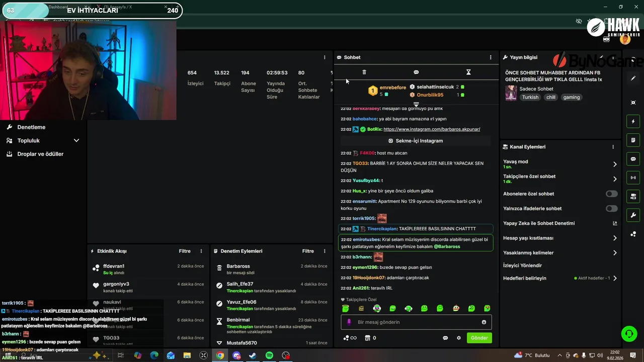644x362 pixels.
Task: Click the three-dots cluster icon in right sidebar
Action: point(633,234)
